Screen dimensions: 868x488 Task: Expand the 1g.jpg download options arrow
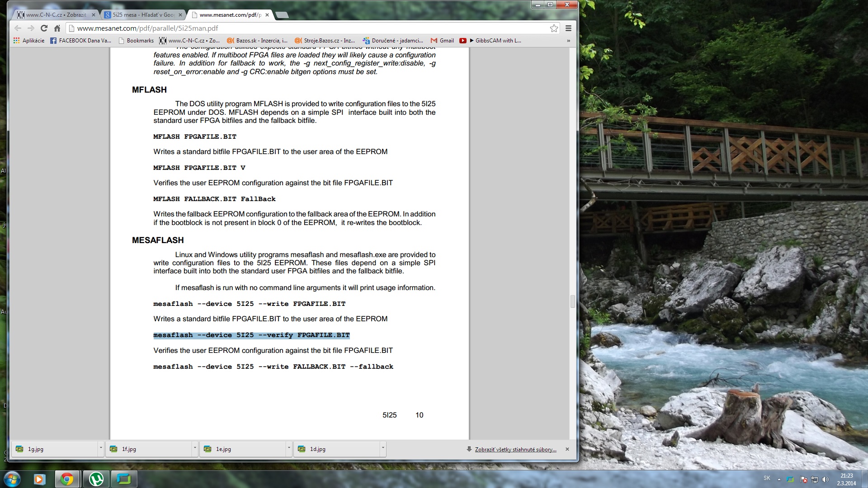tap(101, 448)
